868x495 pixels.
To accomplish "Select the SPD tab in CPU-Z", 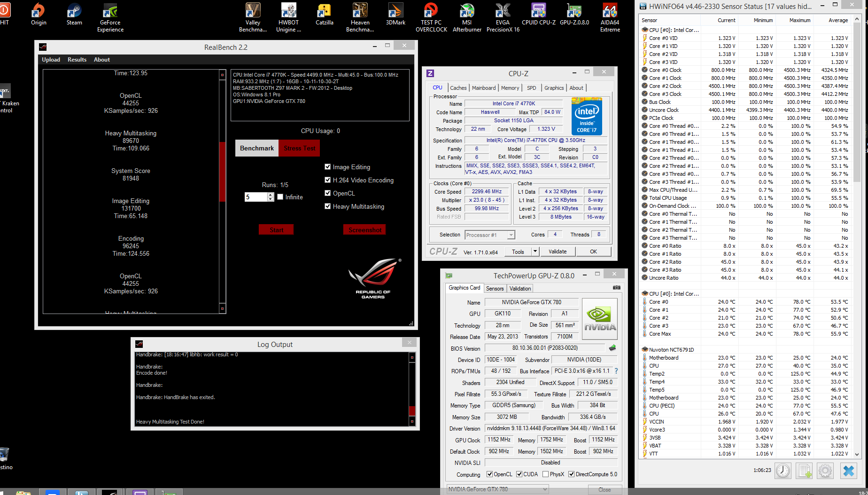I will coord(531,88).
